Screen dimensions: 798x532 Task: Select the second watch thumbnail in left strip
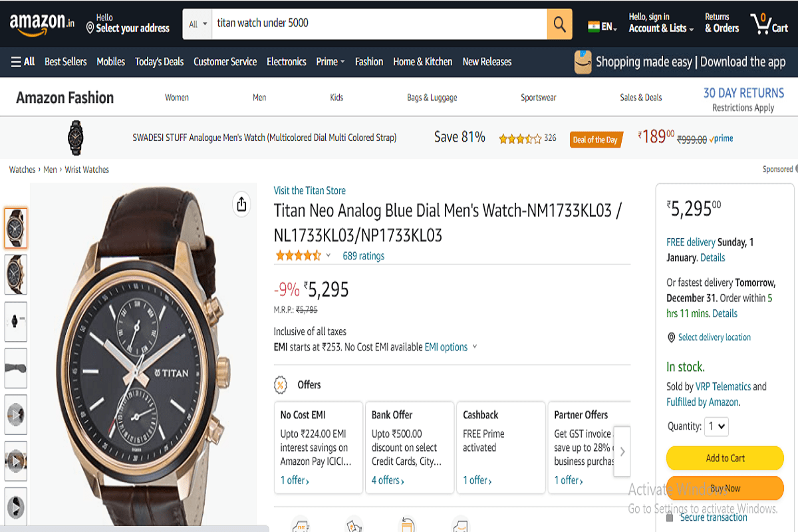click(x=16, y=275)
